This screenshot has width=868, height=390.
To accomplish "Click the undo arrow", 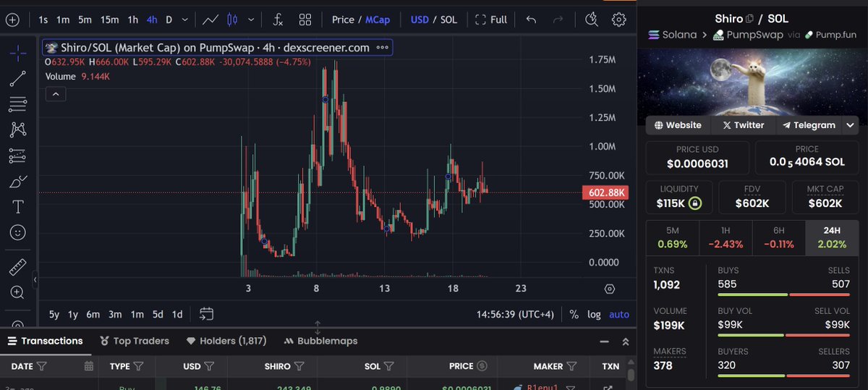I will pyautogui.click(x=531, y=20).
